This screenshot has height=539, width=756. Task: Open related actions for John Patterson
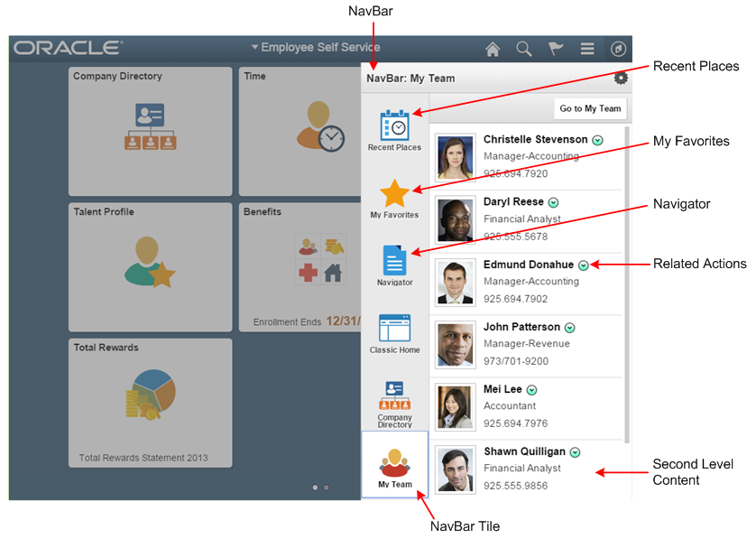[x=569, y=328]
